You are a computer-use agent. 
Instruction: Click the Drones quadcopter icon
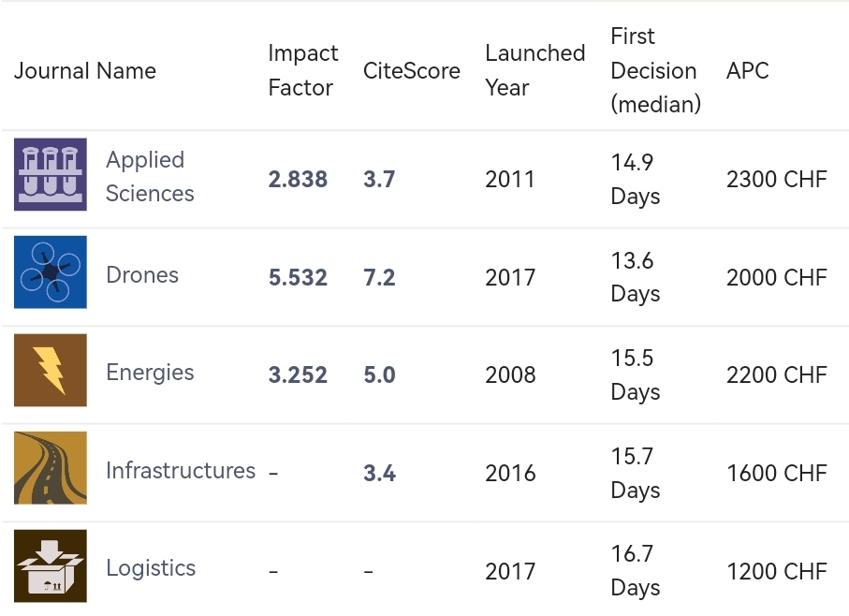pos(51,272)
